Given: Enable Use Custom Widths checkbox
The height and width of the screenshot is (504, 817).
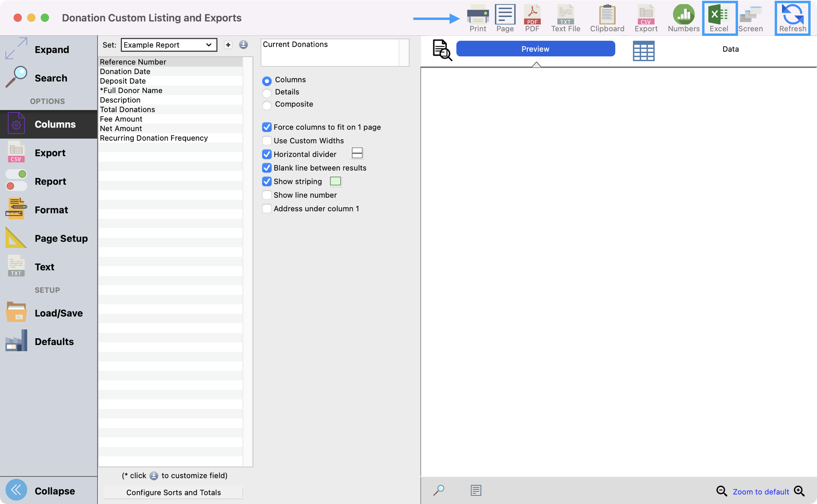Looking at the screenshot, I should point(267,141).
